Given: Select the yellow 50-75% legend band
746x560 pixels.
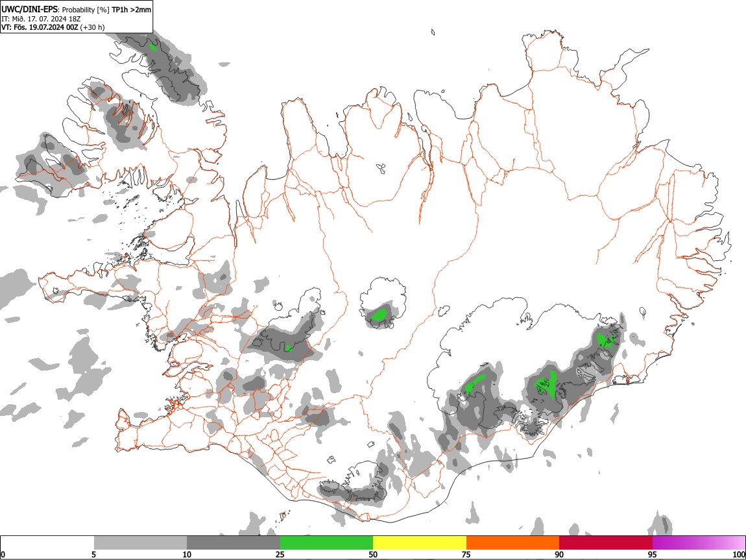Looking at the screenshot, I should click(x=420, y=543).
